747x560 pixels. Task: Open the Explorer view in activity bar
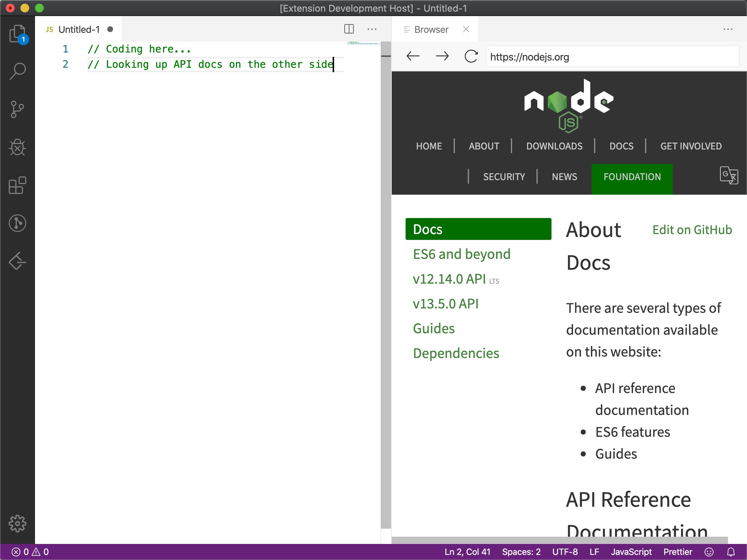click(17, 34)
